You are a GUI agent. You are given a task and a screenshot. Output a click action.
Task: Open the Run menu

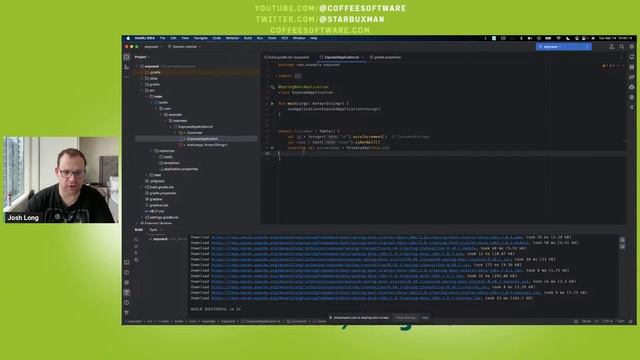click(x=260, y=38)
